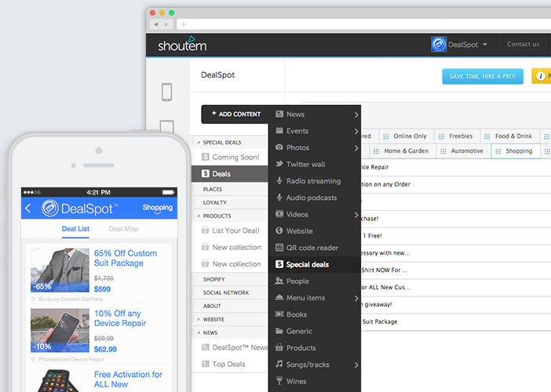Click the phone device preview icon in sidebar
Image resolution: width=551 pixels, height=392 pixels.
coord(167,92)
